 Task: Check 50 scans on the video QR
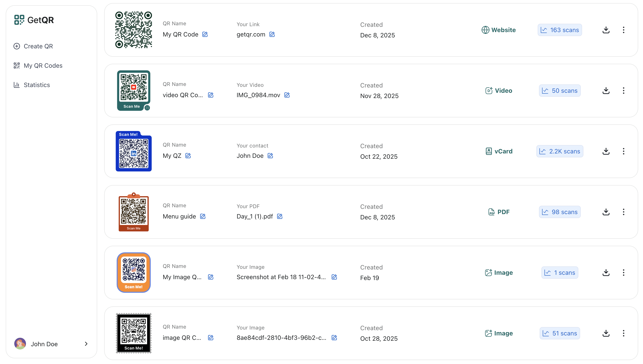click(560, 91)
